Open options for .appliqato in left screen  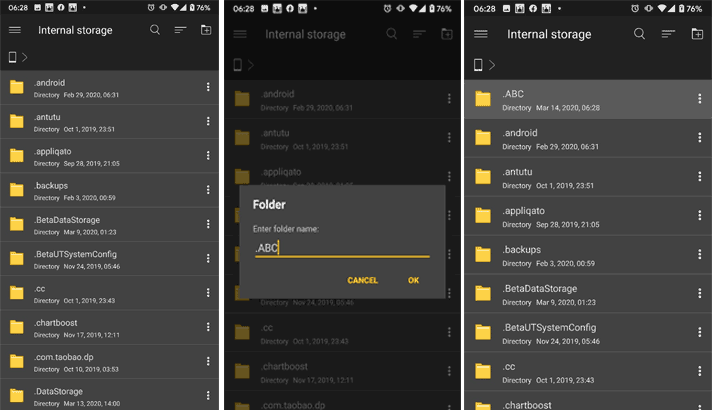point(208,155)
